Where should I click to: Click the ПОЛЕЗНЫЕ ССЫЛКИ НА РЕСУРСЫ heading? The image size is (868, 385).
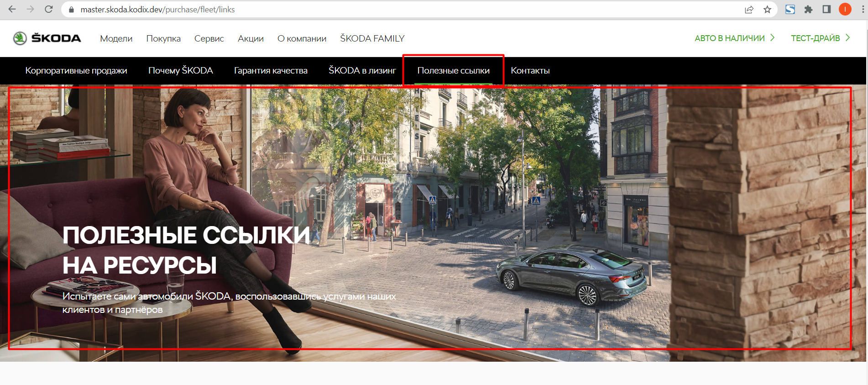tap(186, 250)
